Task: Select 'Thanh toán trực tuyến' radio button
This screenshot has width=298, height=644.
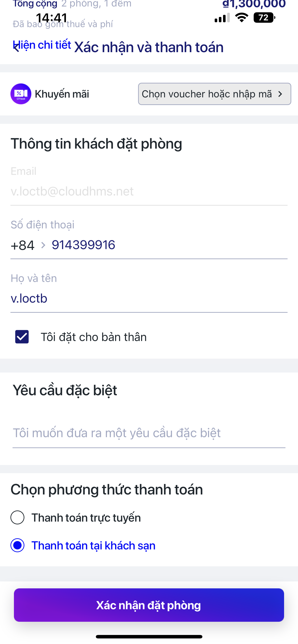Action: tap(17, 517)
